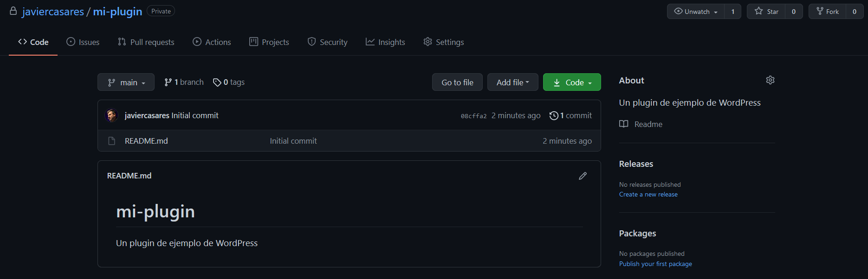View the 1 branch link
This screenshot has width=868, height=279.
(x=184, y=82)
